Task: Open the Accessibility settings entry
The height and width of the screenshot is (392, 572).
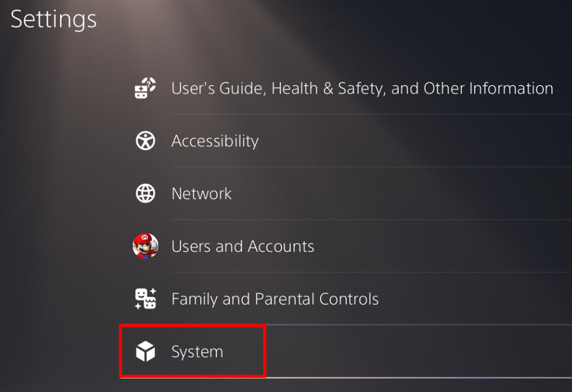Action: [x=215, y=141]
